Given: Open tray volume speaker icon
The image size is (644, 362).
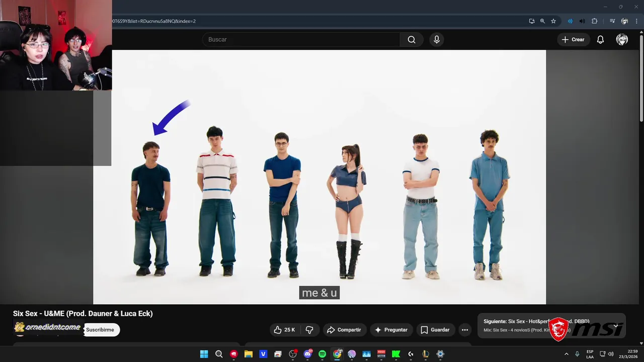Looking at the screenshot, I should [x=611, y=354].
